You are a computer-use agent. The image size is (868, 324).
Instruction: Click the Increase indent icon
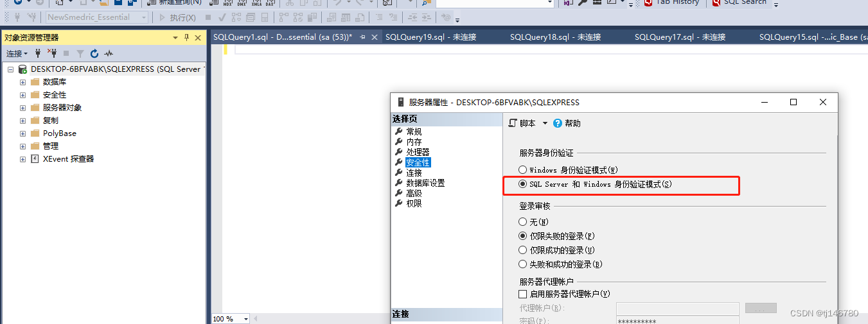pos(427,17)
